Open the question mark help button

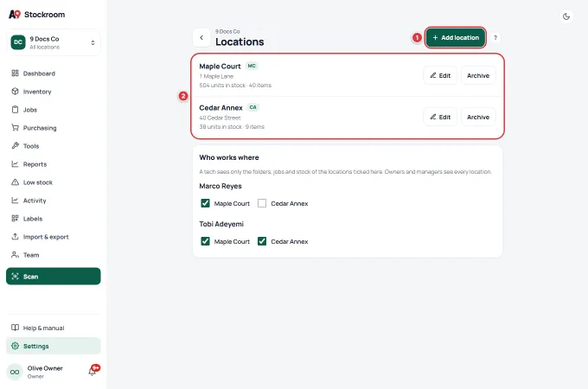coord(495,38)
